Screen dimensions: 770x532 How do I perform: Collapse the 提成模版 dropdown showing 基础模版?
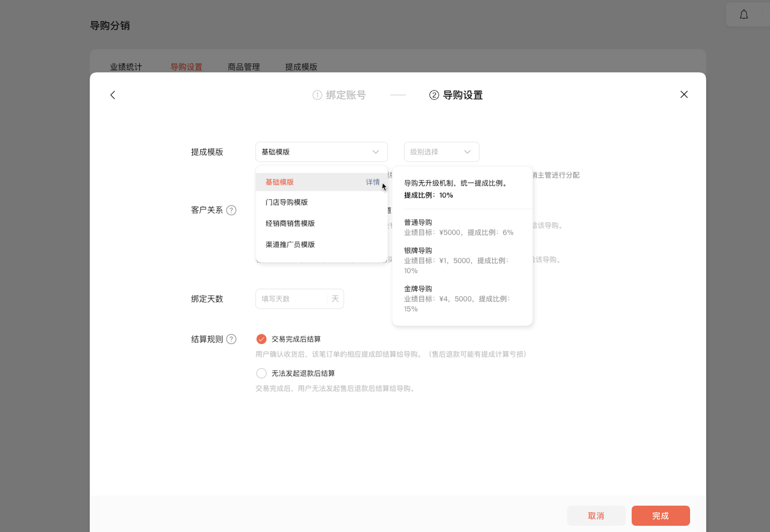(322, 152)
